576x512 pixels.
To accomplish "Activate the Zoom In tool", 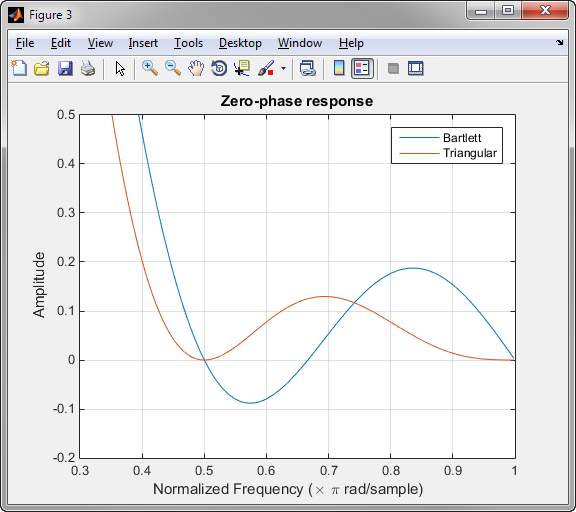I will (x=150, y=68).
